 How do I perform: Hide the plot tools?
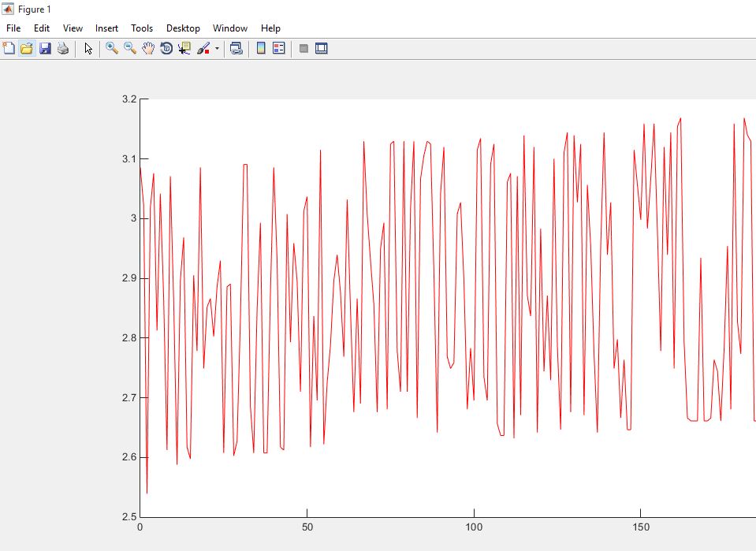point(304,47)
